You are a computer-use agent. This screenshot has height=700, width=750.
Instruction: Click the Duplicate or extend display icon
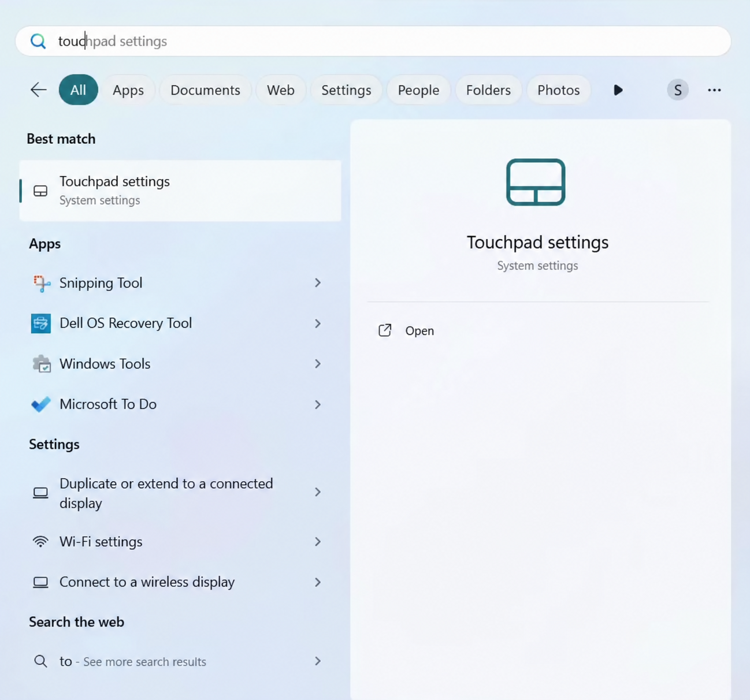(40, 493)
